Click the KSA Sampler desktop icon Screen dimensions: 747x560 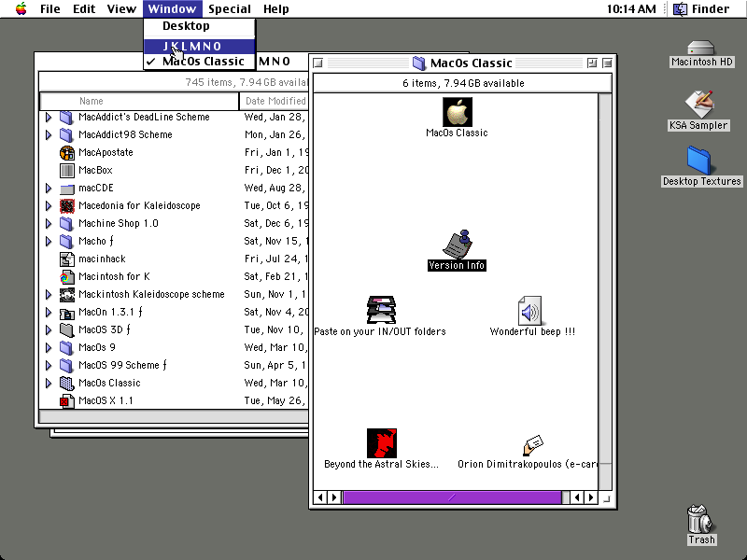(x=698, y=104)
